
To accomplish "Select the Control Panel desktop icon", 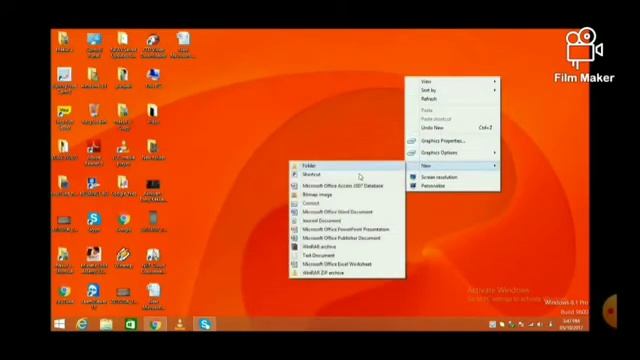I will point(94,45).
